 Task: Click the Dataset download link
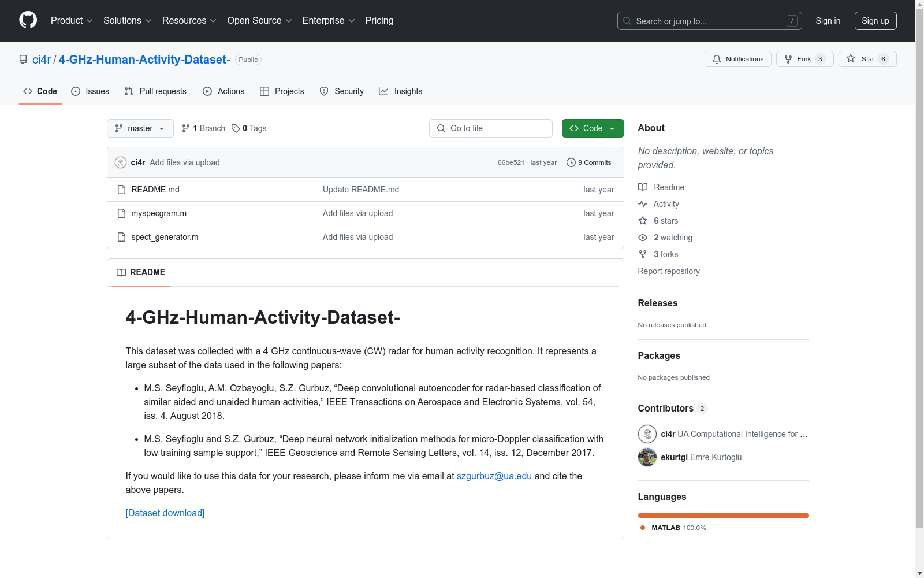click(165, 513)
